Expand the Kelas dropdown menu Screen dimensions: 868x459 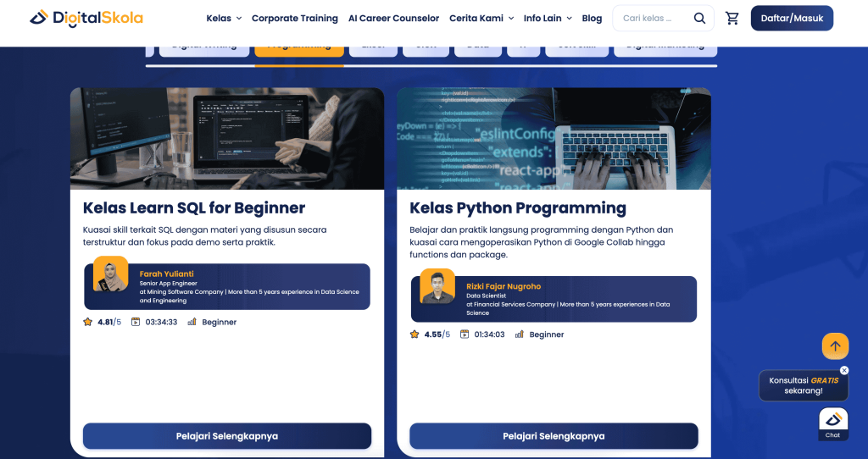224,19
